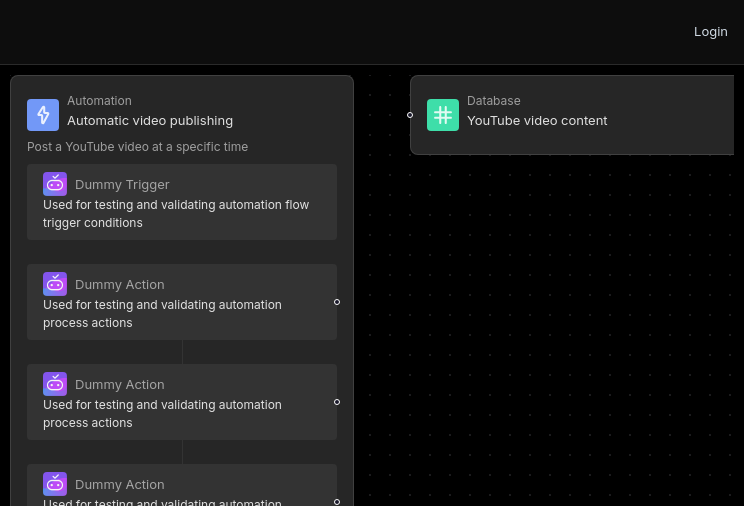Select the green hash Database icon

[443, 115]
